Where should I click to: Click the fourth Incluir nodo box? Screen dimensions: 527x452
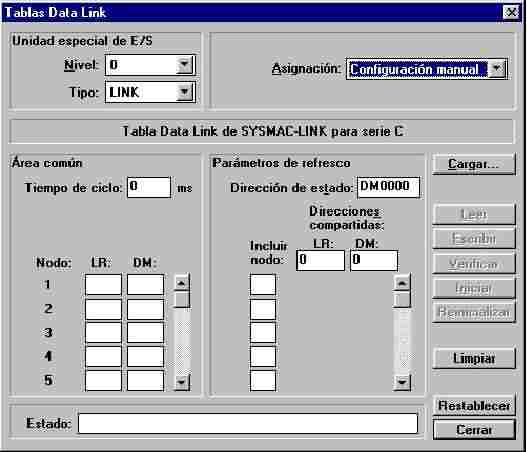[263, 356]
